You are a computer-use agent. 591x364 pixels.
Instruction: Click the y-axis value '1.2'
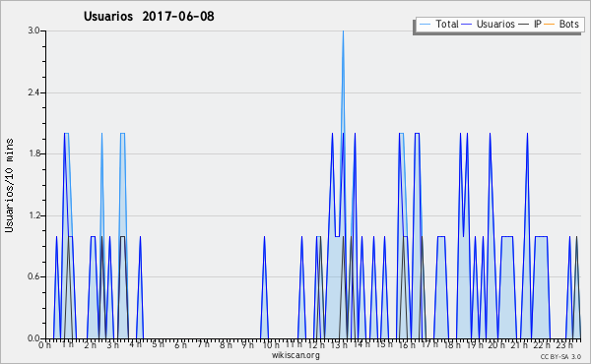pyautogui.click(x=33, y=215)
